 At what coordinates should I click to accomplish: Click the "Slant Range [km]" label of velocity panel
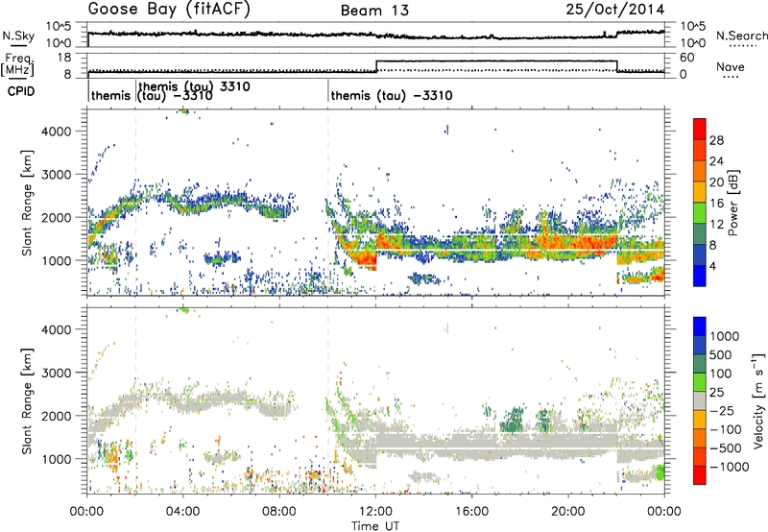click(27, 400)
